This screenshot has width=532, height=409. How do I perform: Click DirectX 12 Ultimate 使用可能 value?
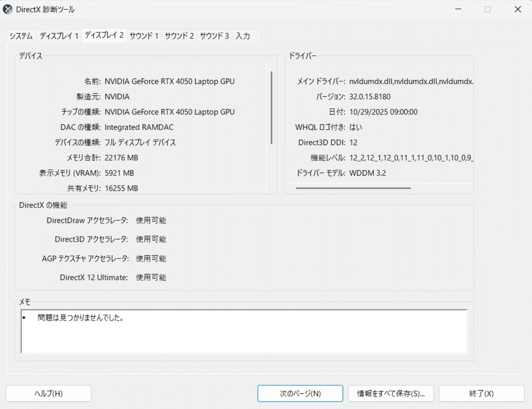[x=151, y=278]
